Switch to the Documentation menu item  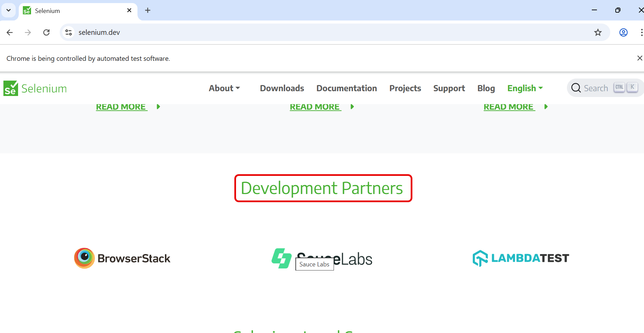[x=347, y=88]
